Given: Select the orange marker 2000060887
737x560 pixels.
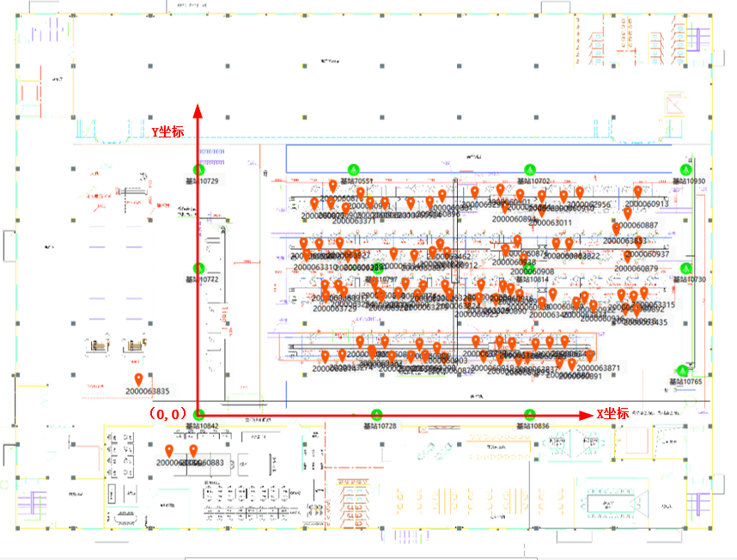Looking at the screenshot, I should point(628,214).
